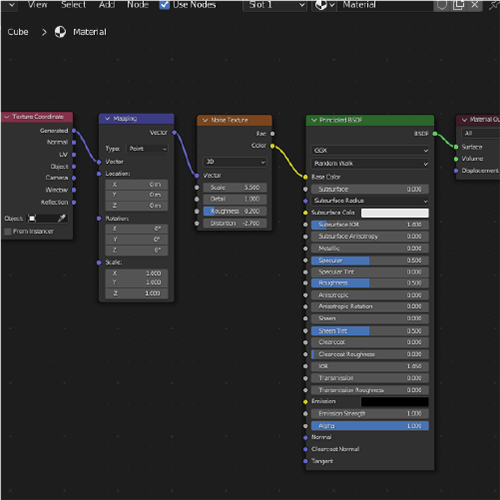Click the Noise Texture Scale field
500x500 pixels.
pyautogui.click(x=235, y=188)
